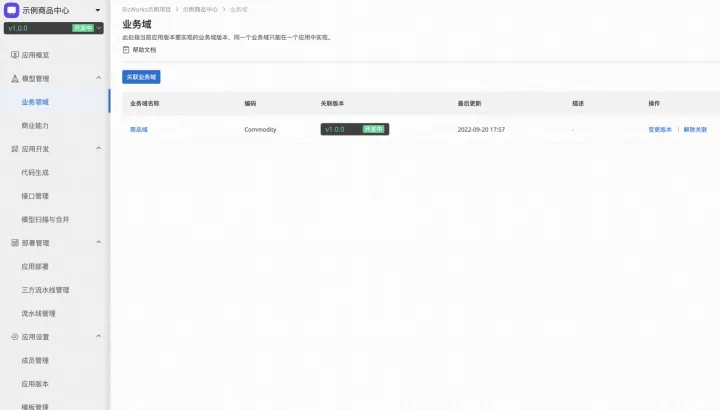Click the 操作 column header
This screenshot has width=720, height=410.
click(654, 103)
